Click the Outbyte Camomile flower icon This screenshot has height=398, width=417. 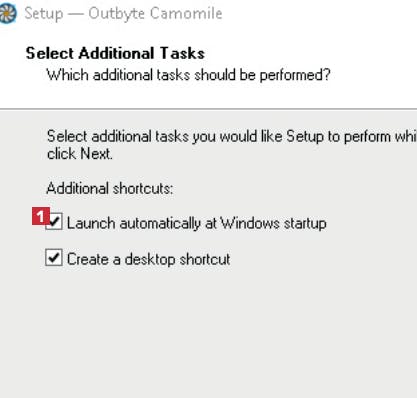pyautogui.click(x=7, y=13)
